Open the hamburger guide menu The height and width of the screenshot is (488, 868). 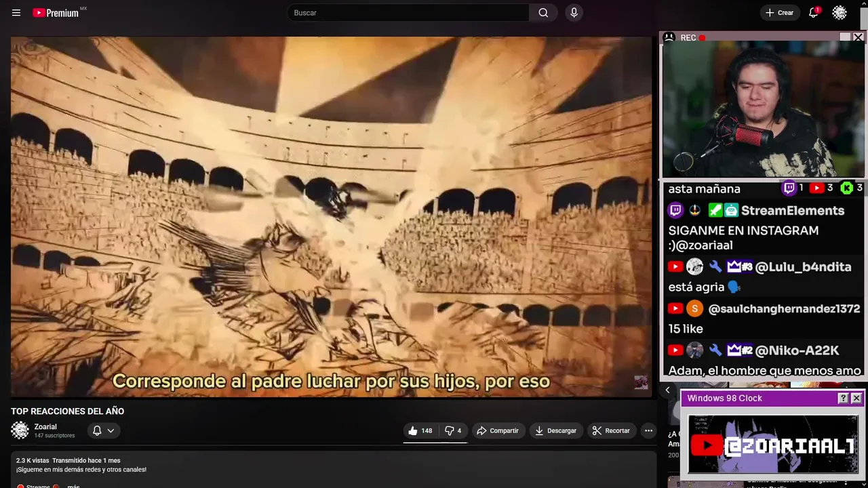16,13
